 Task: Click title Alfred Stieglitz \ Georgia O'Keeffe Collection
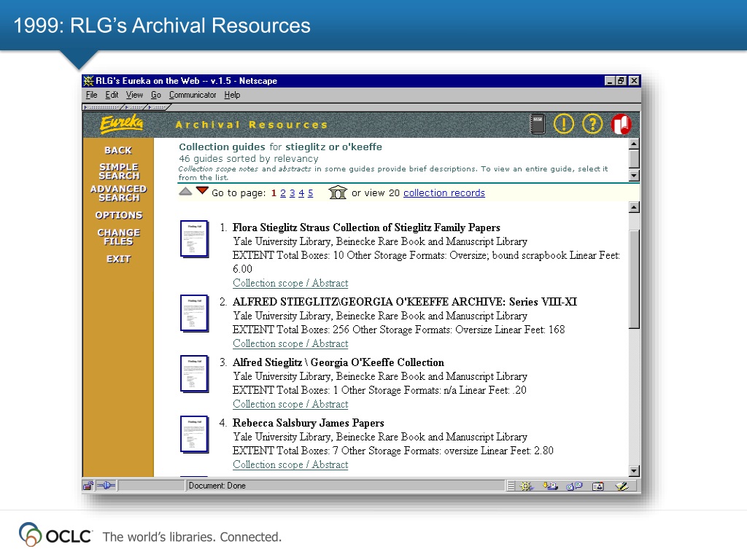338,362
